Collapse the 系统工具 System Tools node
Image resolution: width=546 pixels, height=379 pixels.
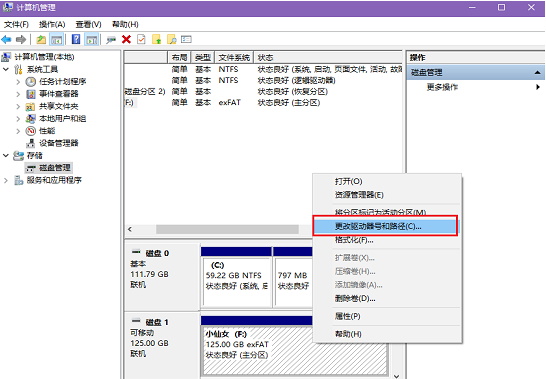pos(6,69)
